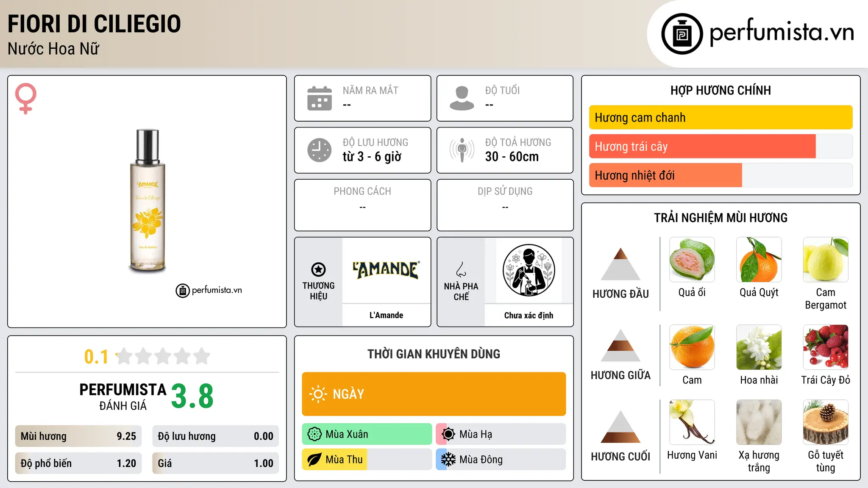Image resolution: width=868 pixels, height=488 pixels.
Task: Click the Chưa xác định perfumer label
Action: pos(529,315)
